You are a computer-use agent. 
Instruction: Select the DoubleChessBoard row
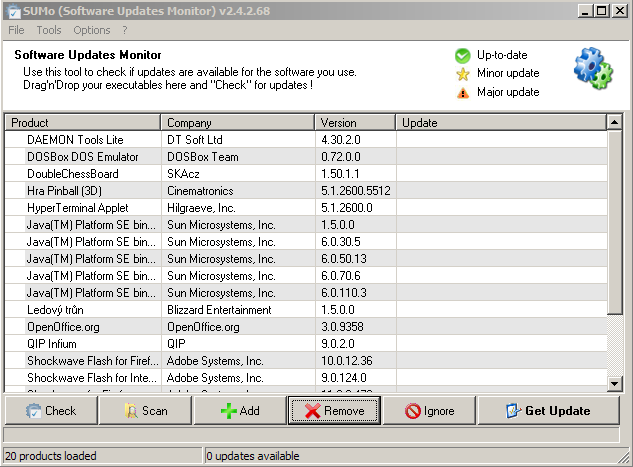coord(306,174)
